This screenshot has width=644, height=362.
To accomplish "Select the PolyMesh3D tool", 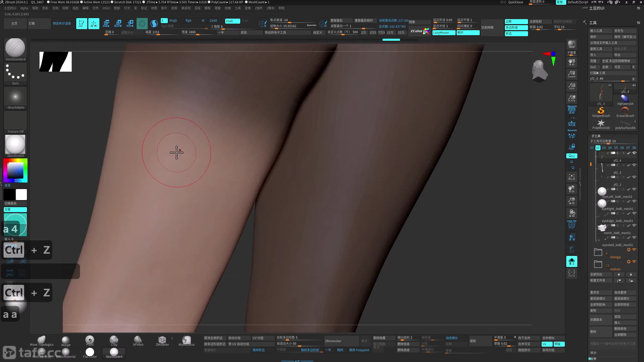I will pos(601,124).
